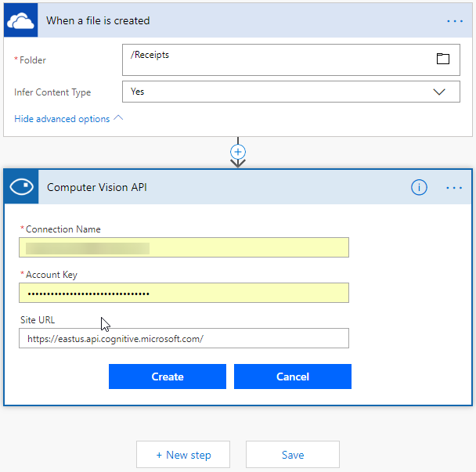Screen dimensions: 476x472
Task: Click the 'Account Key' label
Action: point(52,275)
